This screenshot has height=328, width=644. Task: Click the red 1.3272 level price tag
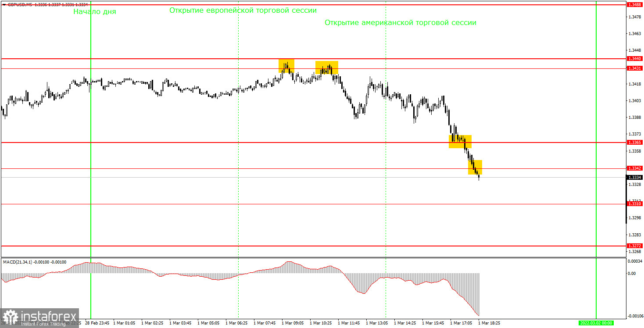click(634, 246)
